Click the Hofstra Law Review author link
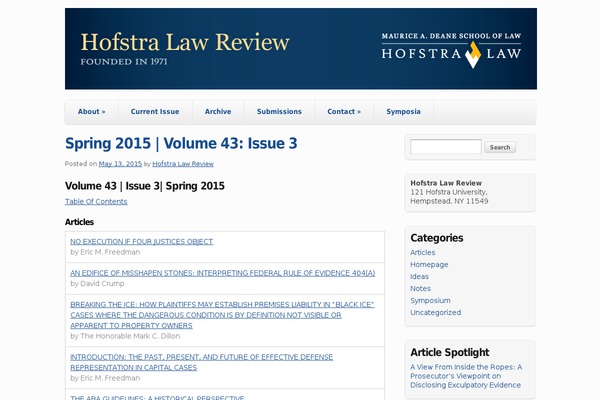Viewport: 600px width, 400px height. (183, 164)
